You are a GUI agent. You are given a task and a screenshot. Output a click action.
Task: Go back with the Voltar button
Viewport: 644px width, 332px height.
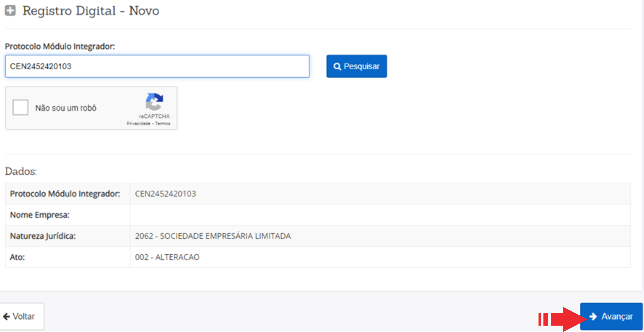click(x=22, y=316)
